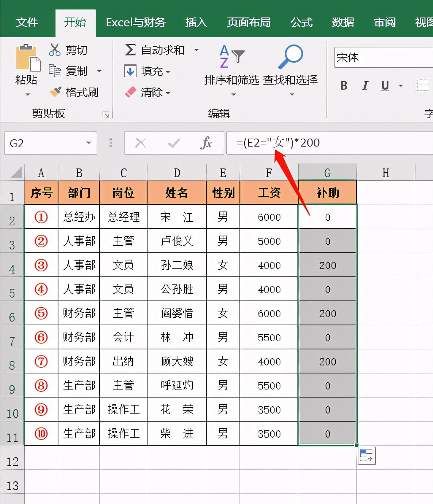Expand the Fill dropdown arrow
Viewport: 433px width, 504px height.
point(168,72)
